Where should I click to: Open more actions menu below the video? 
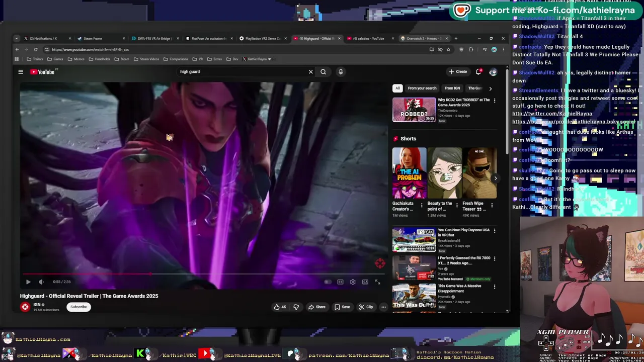coord(383,307)
